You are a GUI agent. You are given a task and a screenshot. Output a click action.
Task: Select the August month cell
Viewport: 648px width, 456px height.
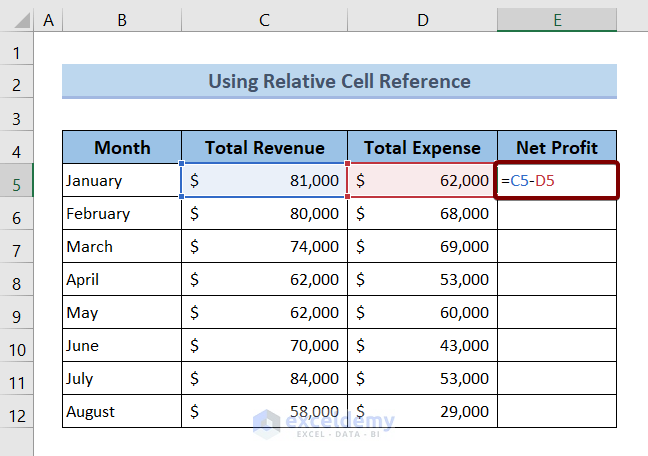(122, 412)
